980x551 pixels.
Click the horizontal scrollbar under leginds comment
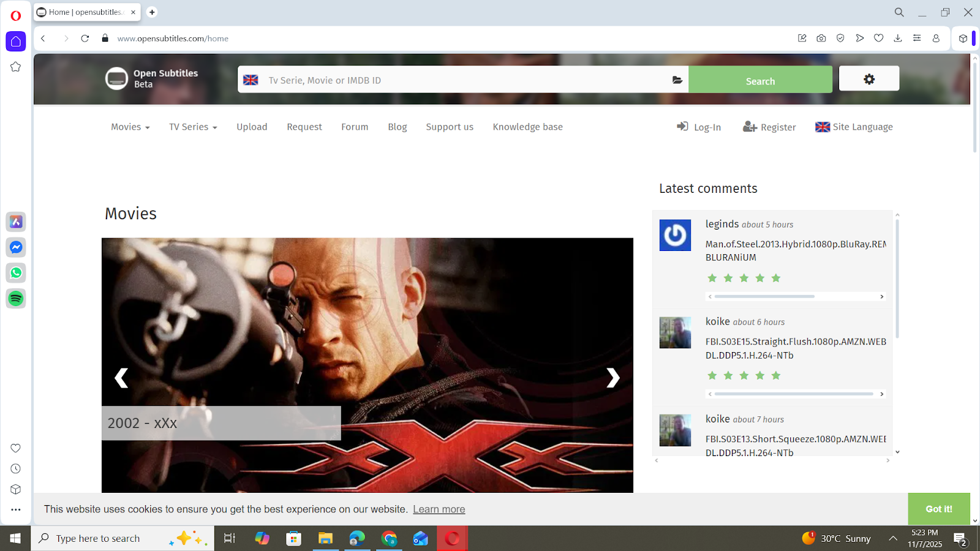point(764,296)
